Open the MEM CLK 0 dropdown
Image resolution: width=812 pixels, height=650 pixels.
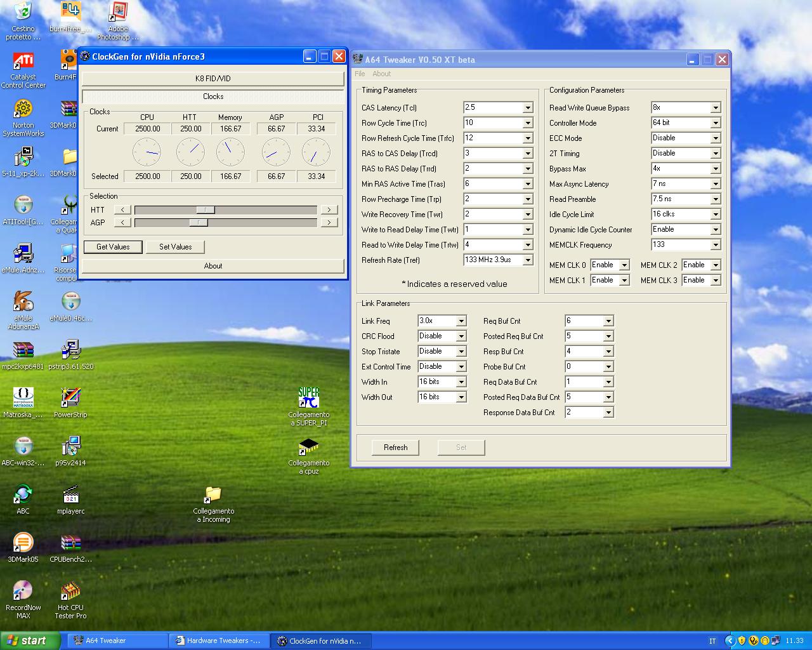pyautogui.click(x=624, y=265)
